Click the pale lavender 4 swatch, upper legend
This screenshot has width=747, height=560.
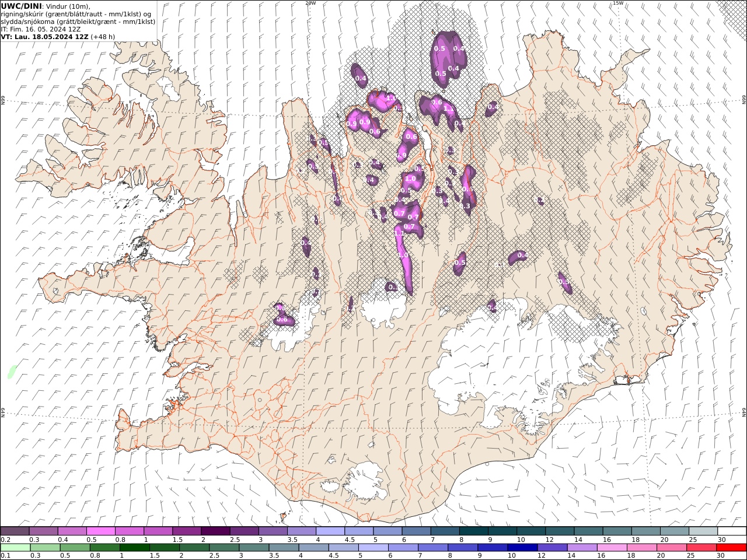click(x=330, y=531)
